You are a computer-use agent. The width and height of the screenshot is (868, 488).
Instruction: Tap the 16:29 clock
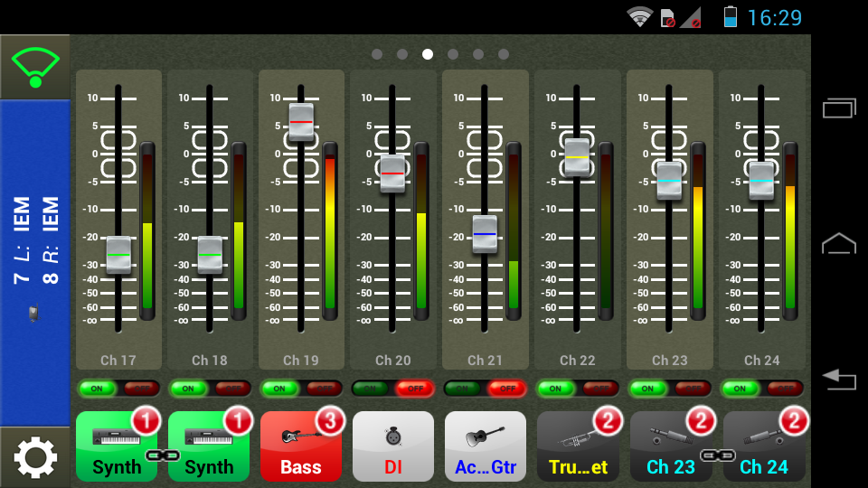775,18
